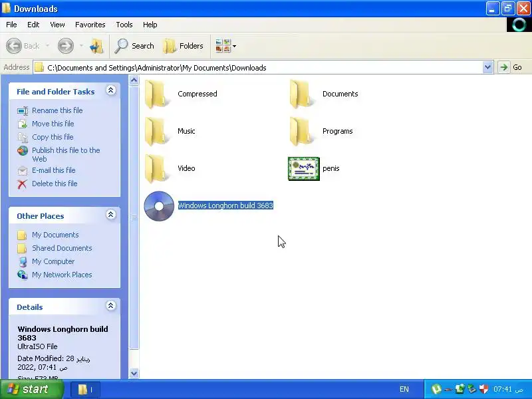Click Rename this file

tap(57, 110)
